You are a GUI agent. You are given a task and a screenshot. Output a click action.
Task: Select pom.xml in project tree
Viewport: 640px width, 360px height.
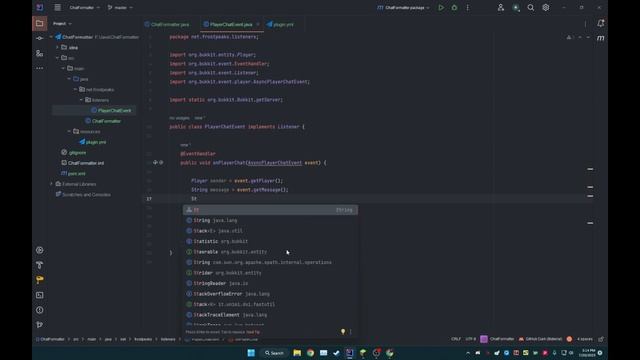(73, 173)
